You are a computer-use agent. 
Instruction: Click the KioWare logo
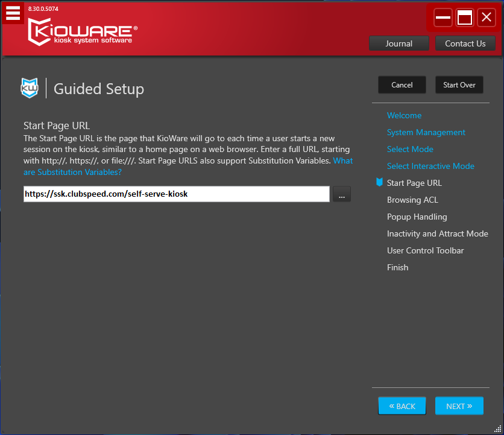pyautogui.click(x=83, y=31)
